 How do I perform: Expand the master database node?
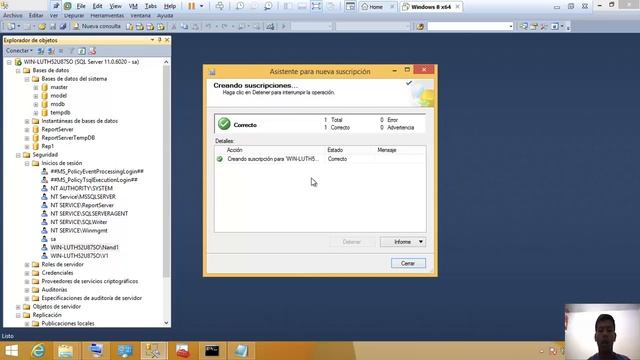pos(36,87)
